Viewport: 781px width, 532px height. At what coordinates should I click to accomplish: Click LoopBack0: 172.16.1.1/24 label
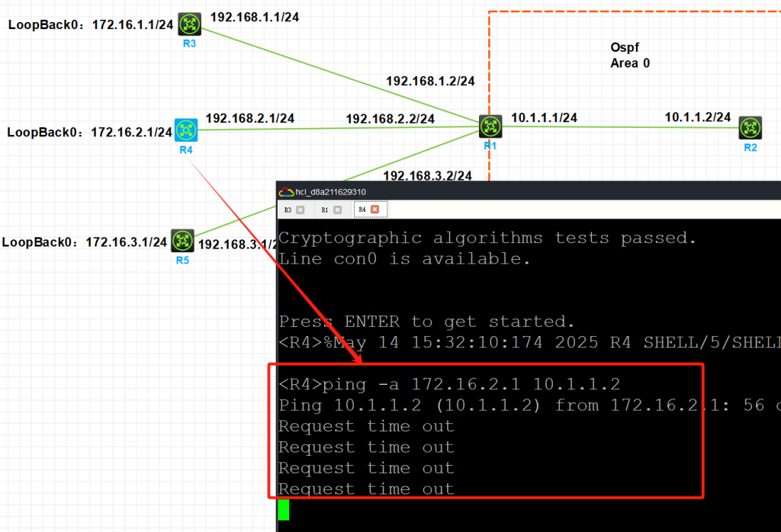point(91,25)
